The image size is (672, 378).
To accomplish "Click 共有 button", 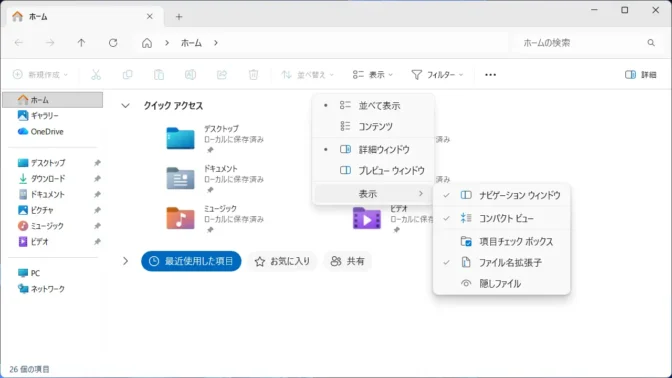I will click(348, 261).
